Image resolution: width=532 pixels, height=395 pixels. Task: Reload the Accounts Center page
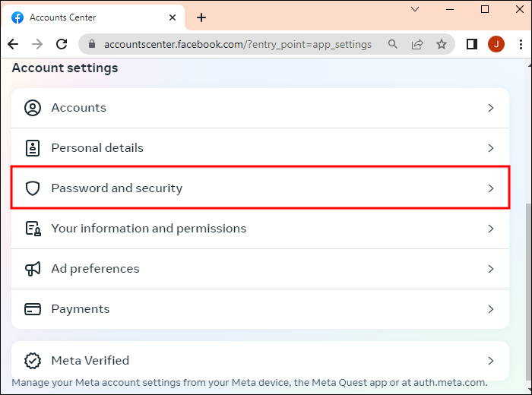pyautogui.click(x=60, y=44)
